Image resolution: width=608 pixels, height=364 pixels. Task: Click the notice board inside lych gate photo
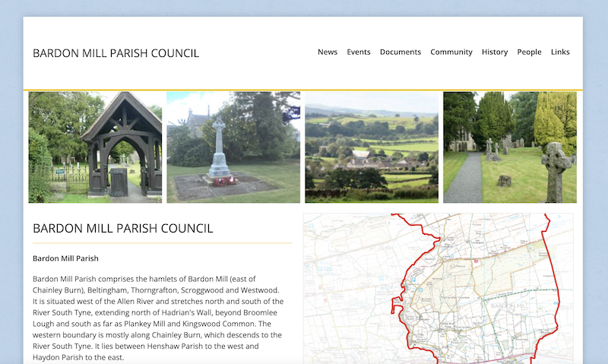pos(119,181)
